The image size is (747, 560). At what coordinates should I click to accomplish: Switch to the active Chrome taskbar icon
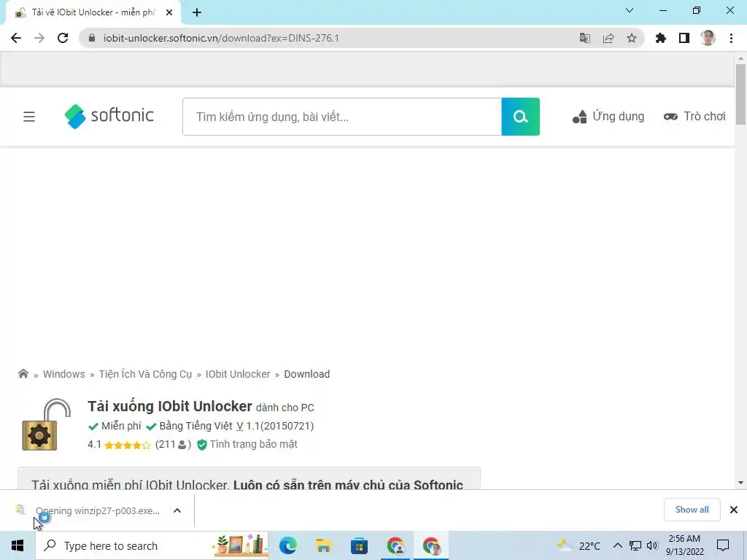(x=432, y=545)
